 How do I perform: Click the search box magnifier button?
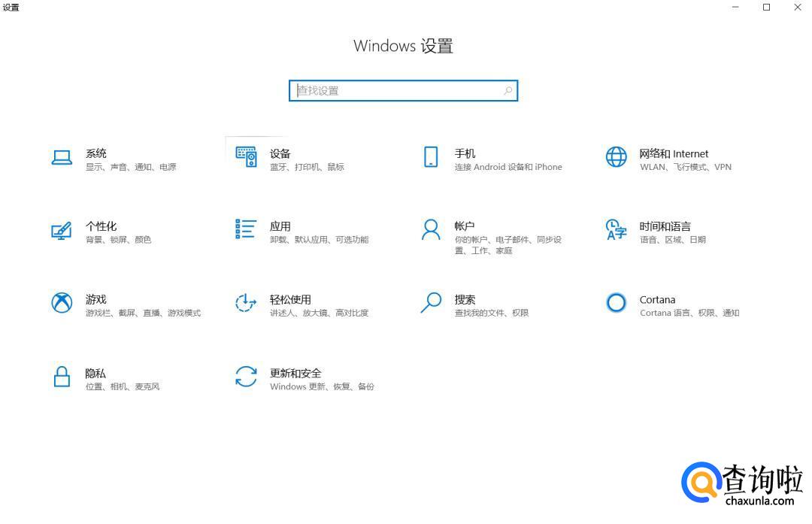[508, 91]
